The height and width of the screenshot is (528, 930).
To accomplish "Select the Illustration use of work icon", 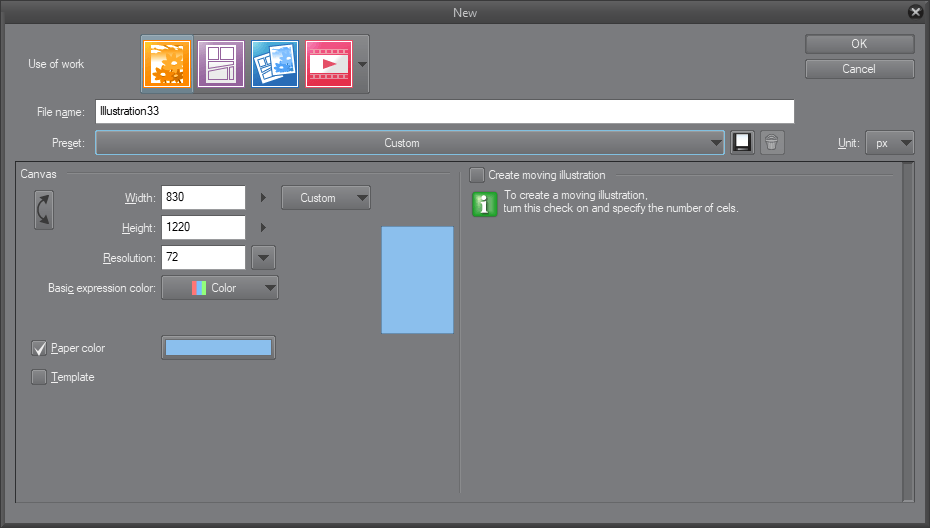I will tap(167, 64).
